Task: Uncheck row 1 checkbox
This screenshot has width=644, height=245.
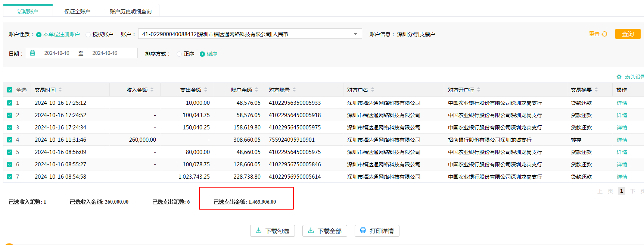Action: point(10,103)
